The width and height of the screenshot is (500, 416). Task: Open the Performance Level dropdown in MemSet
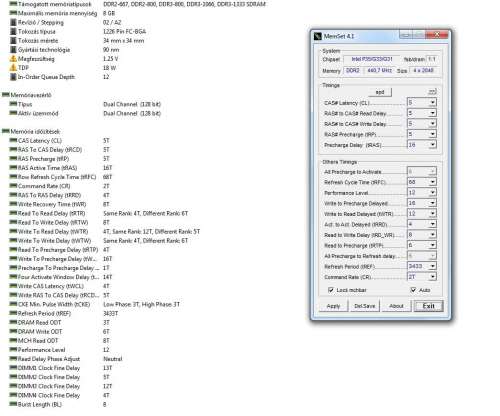[432, 193]
